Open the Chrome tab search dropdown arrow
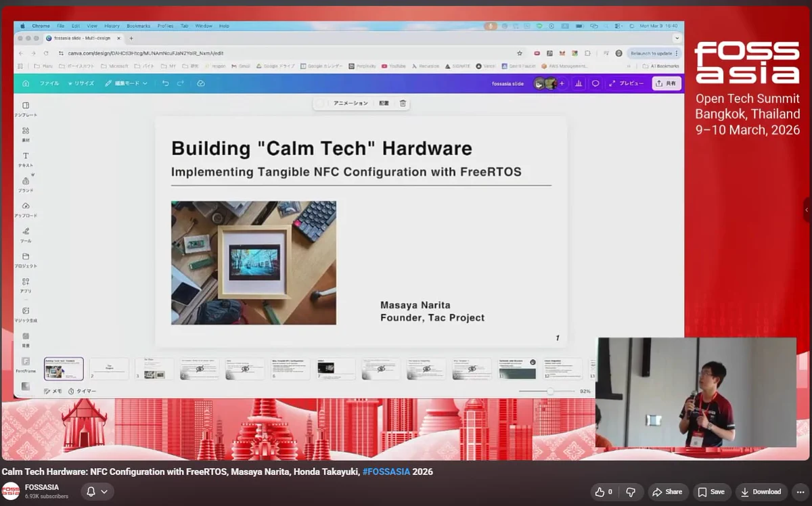Viewport: 812px width, 506px height. pyautogui.click(x=677, y=38)
